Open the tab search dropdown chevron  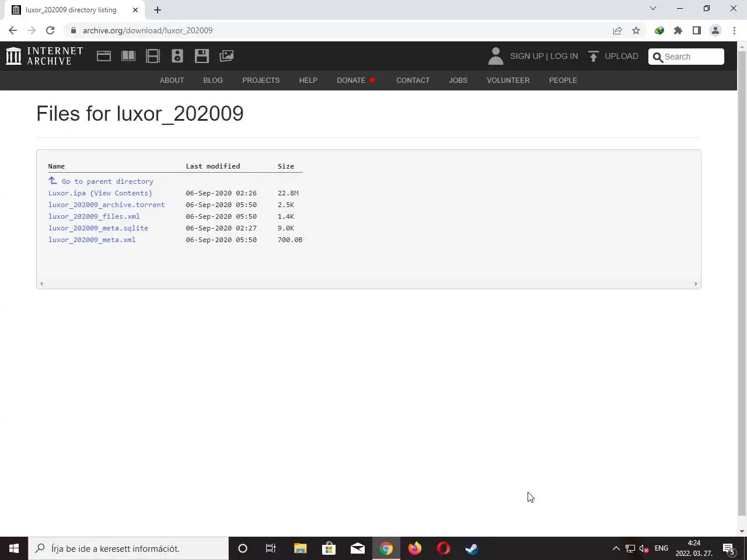[x=653, y=8]
